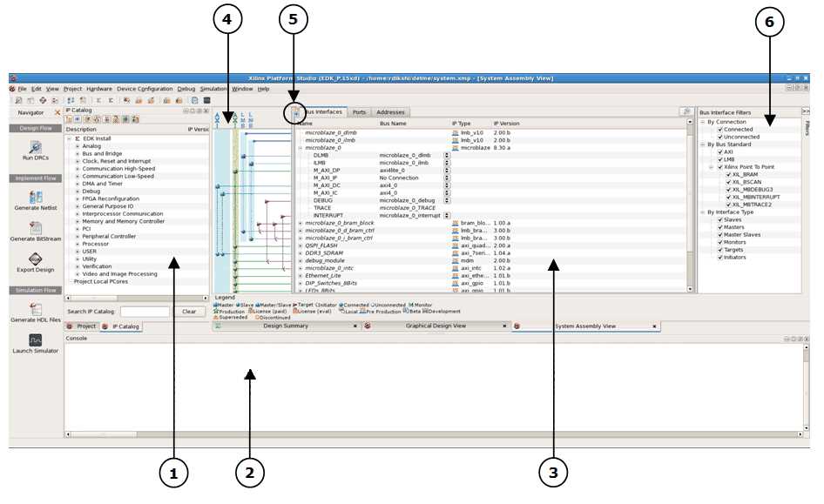The height and width of the screenshot is (504, 824).
Task: Click the IP type icon in the debug_module row
Action: 455,260
